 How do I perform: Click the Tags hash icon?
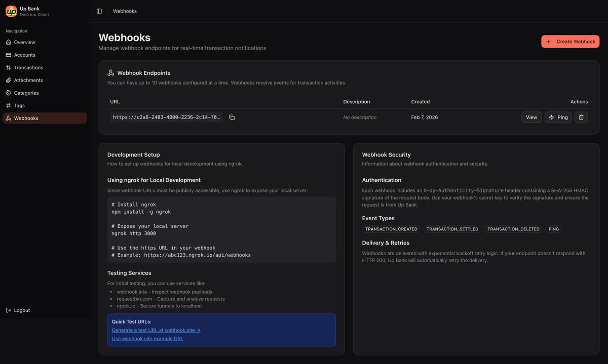8,105
